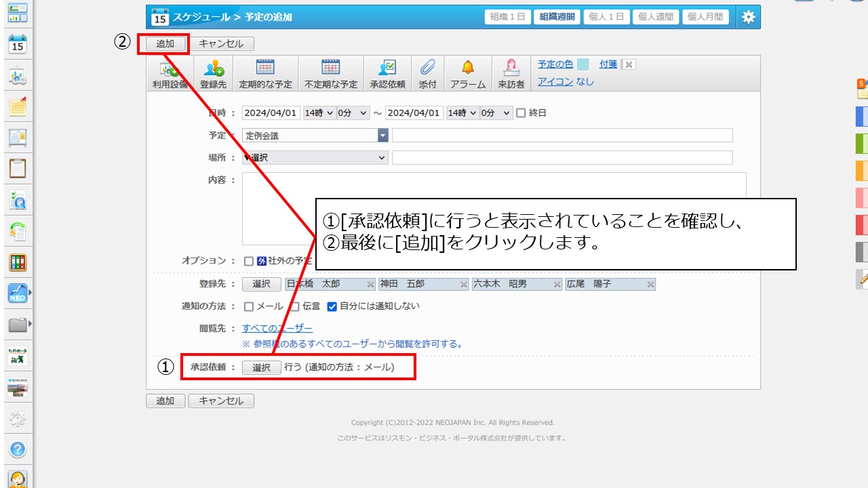This screenshot has height=488, width=868.
Task: Click the すべてのユーザー link
Action: click(277, 328)
